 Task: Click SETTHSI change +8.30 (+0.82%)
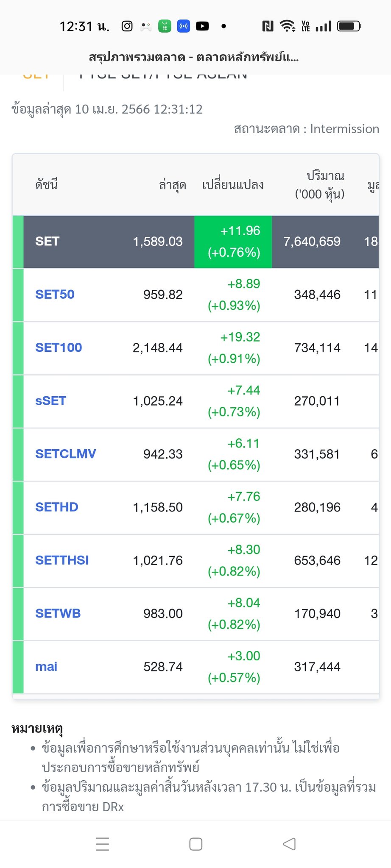coord(234,560)
